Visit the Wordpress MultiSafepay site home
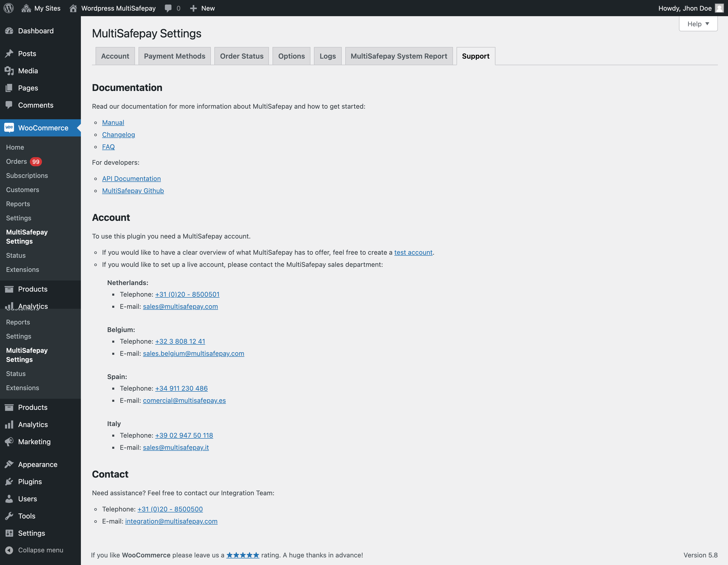 click(112, 8)
